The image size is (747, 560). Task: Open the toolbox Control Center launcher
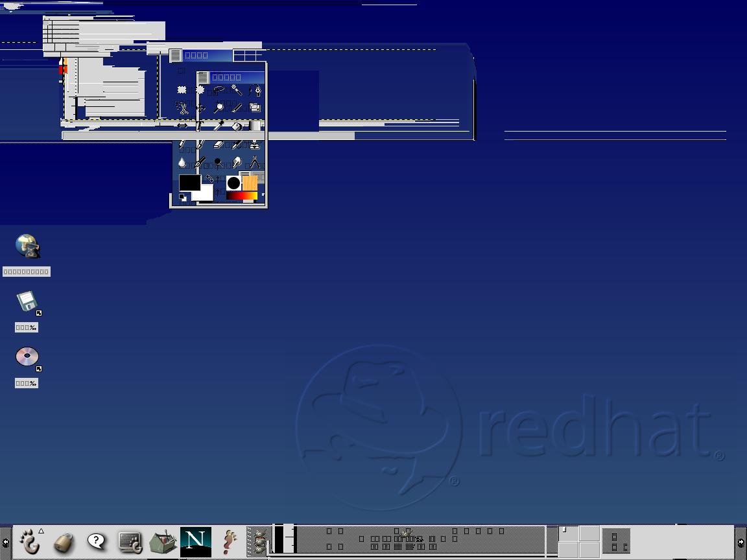(163, 542)
